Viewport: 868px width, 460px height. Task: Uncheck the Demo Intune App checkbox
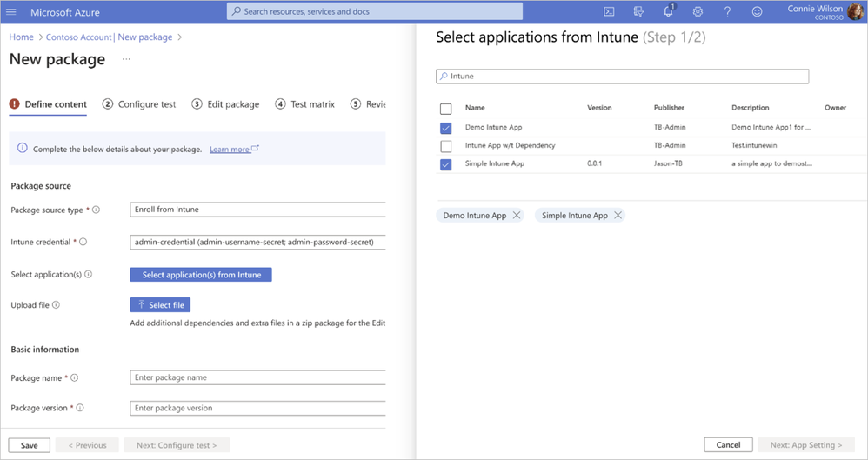pyautogui.click(x=446, y=128)
